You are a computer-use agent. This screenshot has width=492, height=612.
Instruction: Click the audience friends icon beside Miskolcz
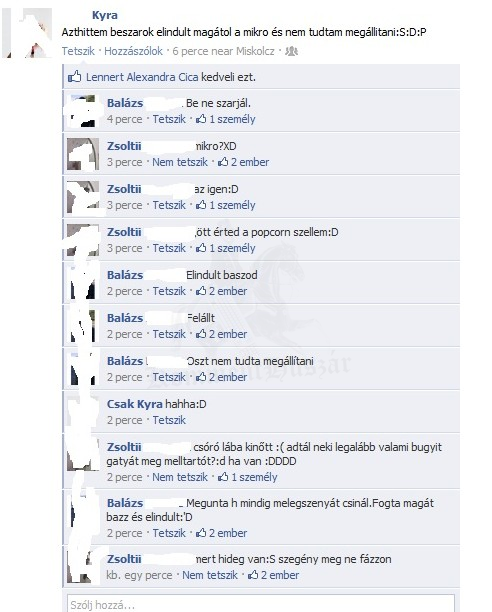(x=291, y=51)
